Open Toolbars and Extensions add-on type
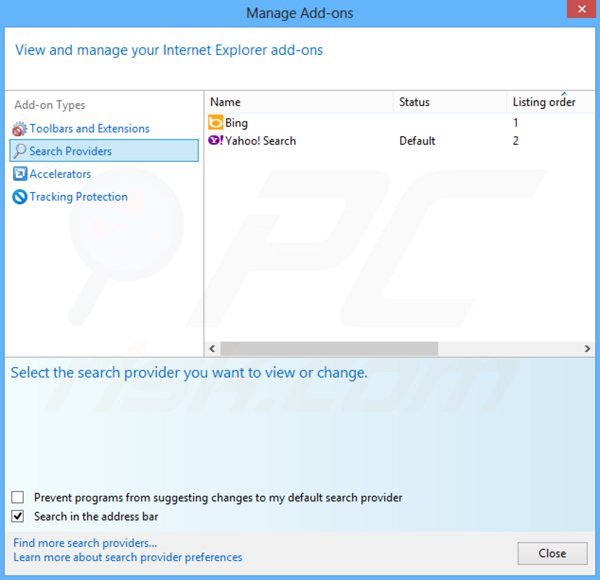The image size is (600, 580). pyautogui.click(x=90, y=129)
